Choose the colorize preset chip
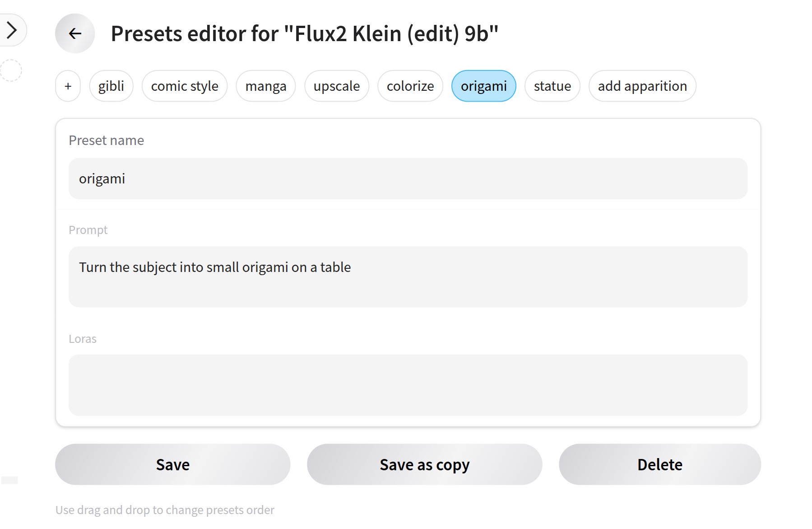The height and width of the screenshot is (529, 812). pyautogui.click(x=410, y=86)
